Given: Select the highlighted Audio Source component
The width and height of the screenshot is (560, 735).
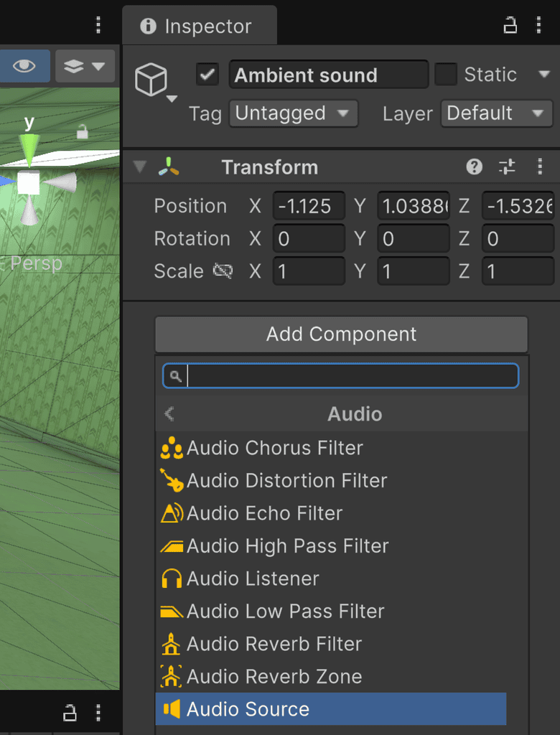Looking at the screenshot, I should (331, 709).
